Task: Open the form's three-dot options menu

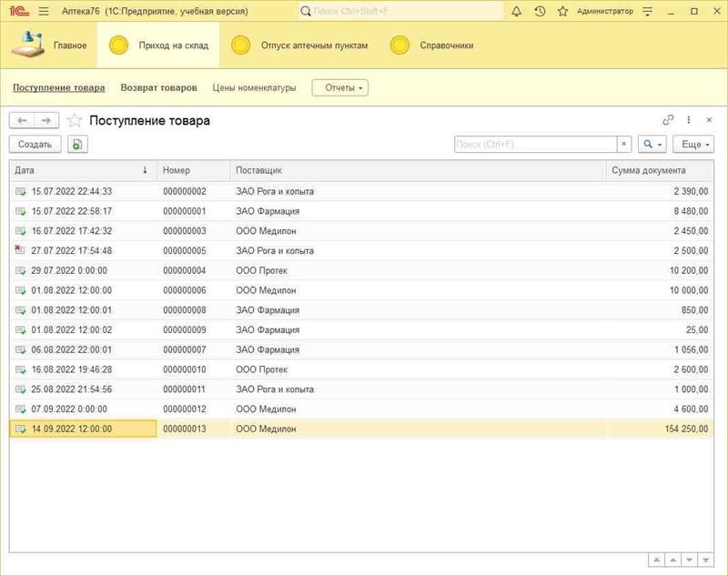Action: [689, 120]
